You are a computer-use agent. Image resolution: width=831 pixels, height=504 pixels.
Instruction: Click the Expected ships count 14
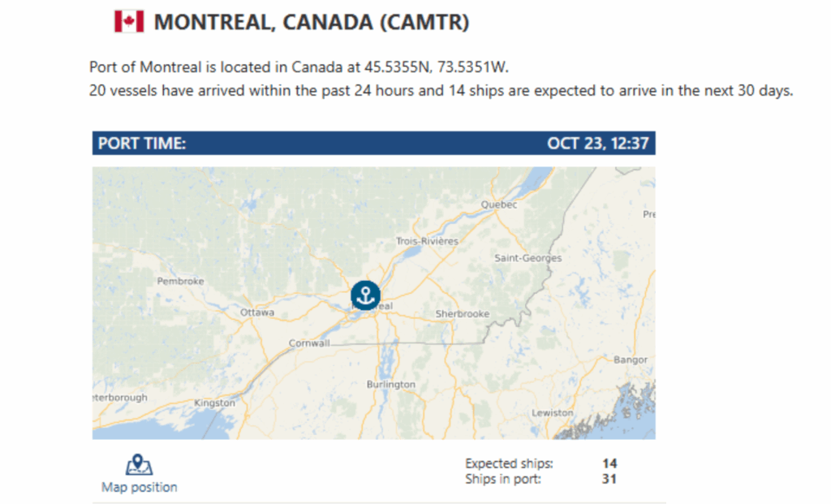pyautogui.click(x=609, y=463)
